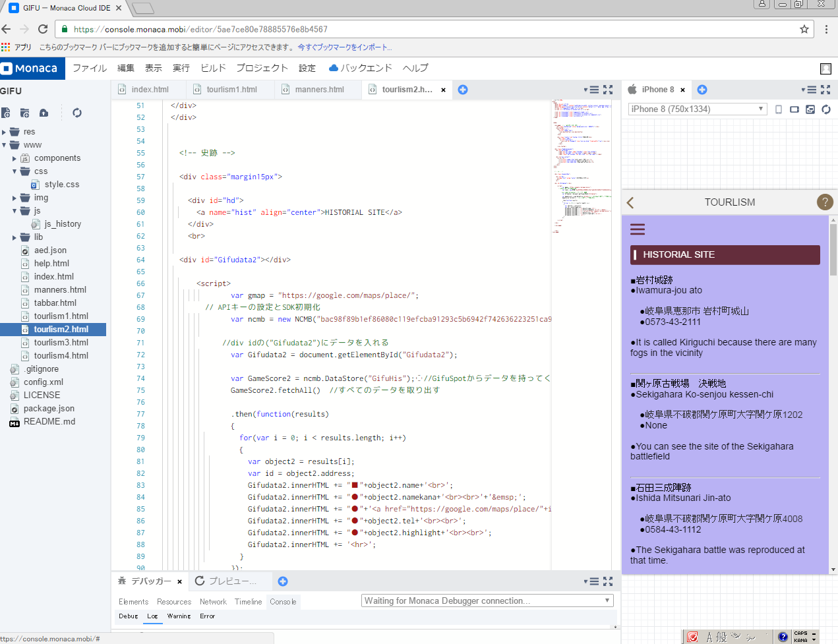The height and width of the screenshot is (644, 838).
Task: Switch to the manners.html editor tab
Action: (319, 90)
